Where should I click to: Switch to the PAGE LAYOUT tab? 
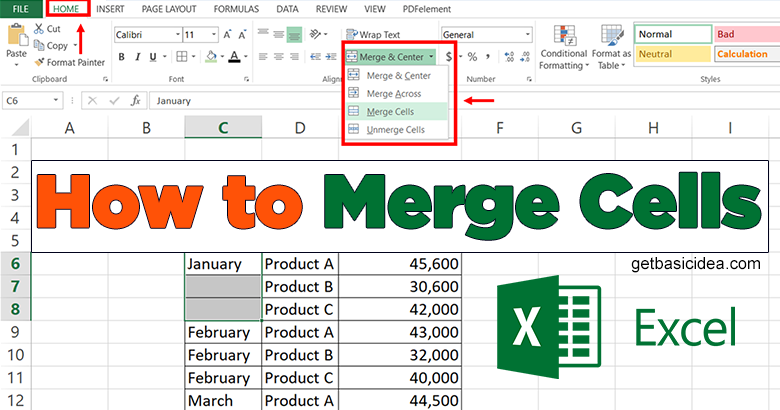point(169,9)
